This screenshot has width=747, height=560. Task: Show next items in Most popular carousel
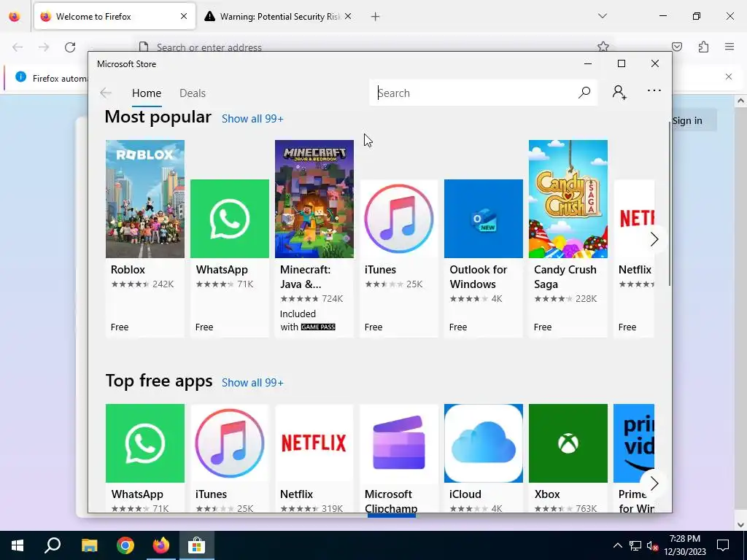pos(654,239)
